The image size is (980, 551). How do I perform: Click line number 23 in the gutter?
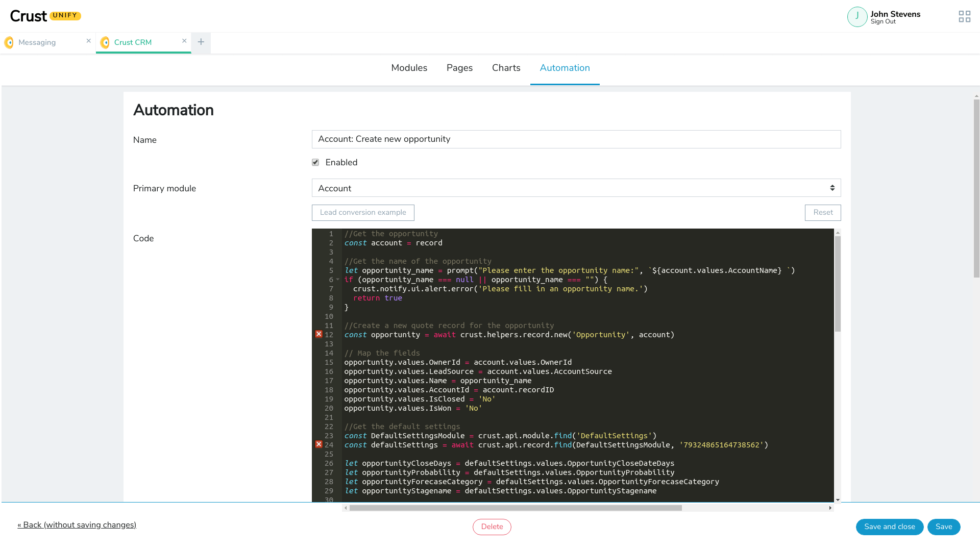pyautogui.click(x=329, y=436)
